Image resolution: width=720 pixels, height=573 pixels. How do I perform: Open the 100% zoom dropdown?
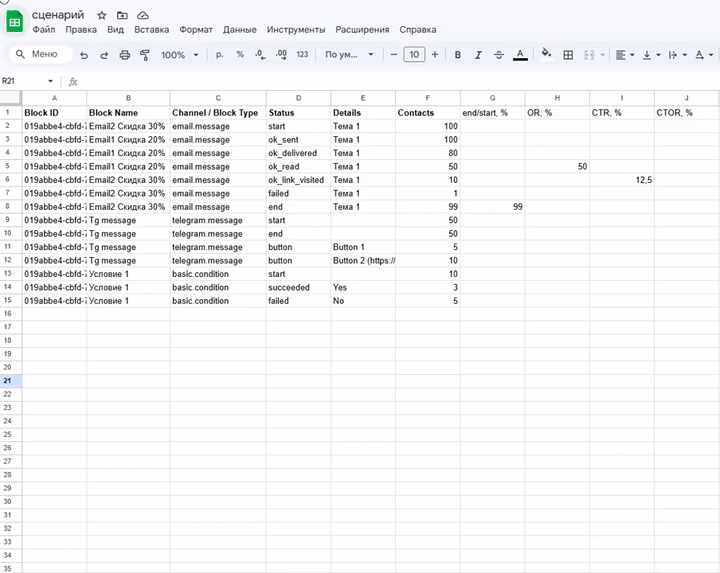click(180, 55)
